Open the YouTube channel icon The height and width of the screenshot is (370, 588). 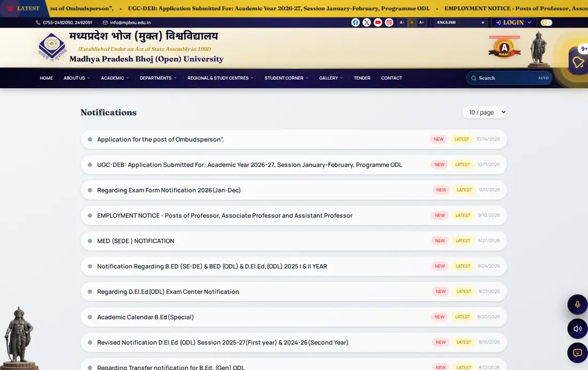(377, 22)
